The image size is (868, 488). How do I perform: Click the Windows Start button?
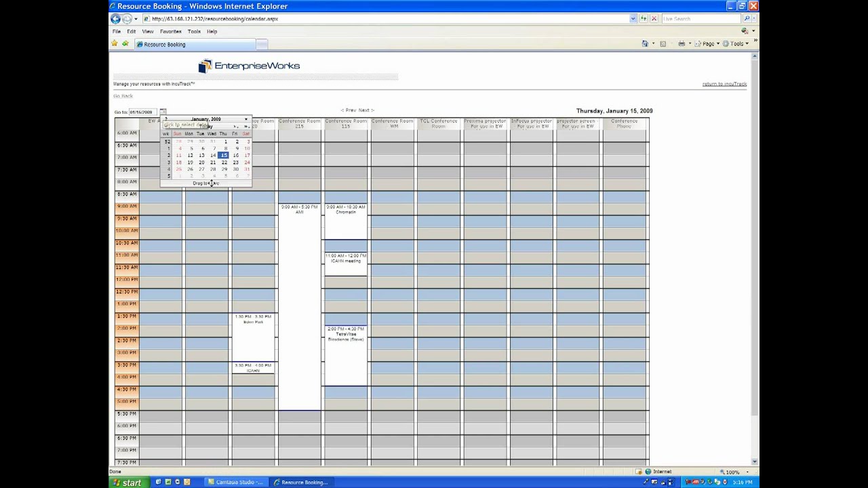[128, 483]
